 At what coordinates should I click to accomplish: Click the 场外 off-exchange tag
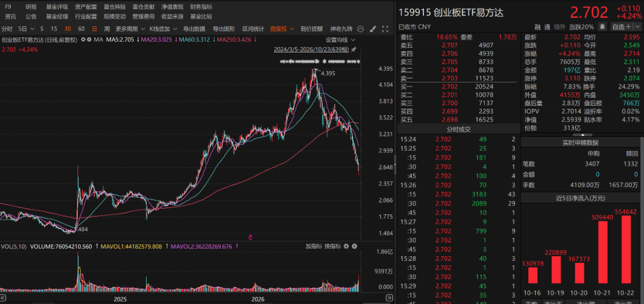click(x=559, y=27)
